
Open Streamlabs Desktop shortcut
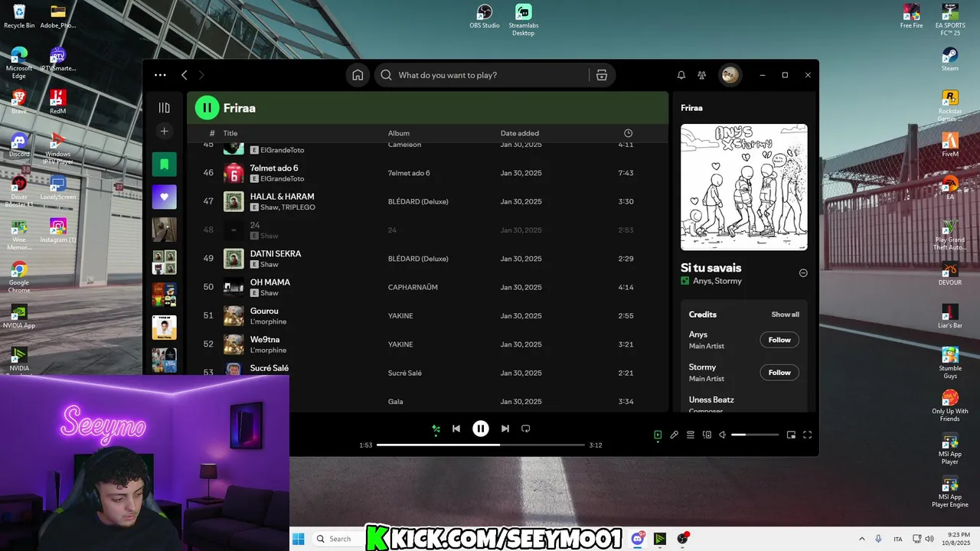(x=524, y=20)
